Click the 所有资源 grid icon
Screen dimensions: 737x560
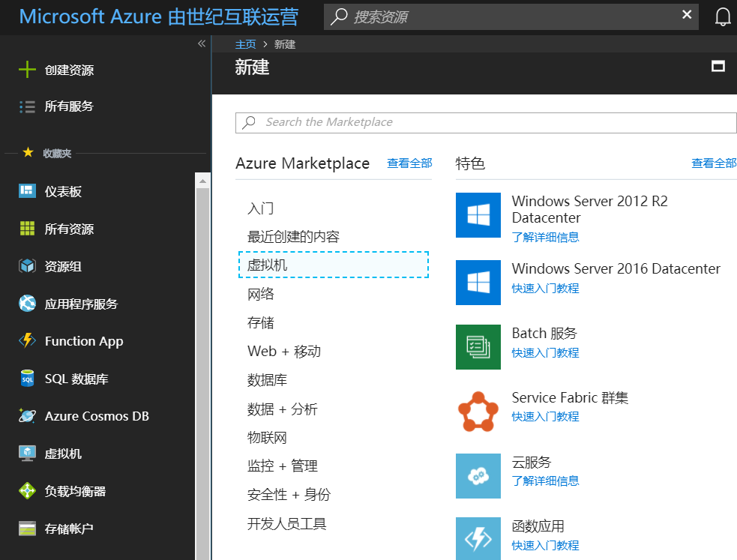(x=27, y=229)
